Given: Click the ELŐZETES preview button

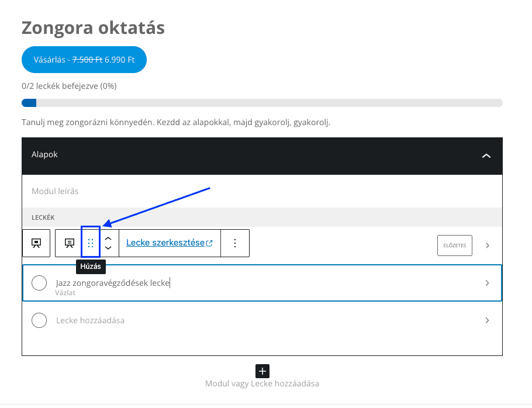Looking at the screenshot, I should click(x=455, y=246).
